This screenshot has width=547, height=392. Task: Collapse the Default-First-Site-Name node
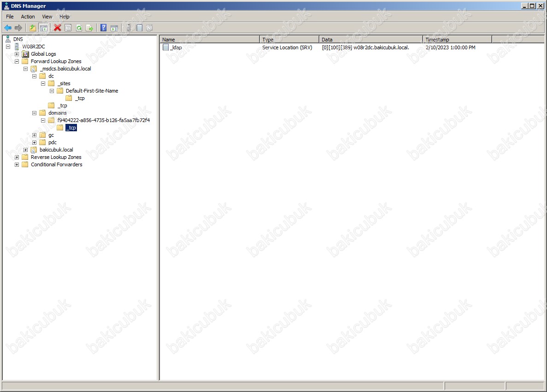click(52, 91)
